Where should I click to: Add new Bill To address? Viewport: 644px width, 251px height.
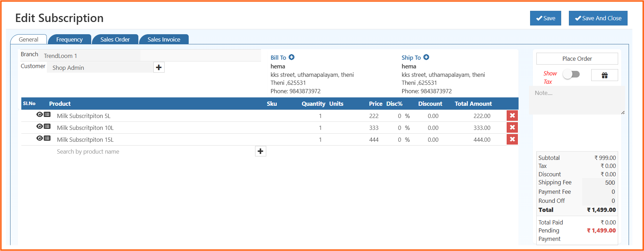pyautogui.click(x=291, y=57)
